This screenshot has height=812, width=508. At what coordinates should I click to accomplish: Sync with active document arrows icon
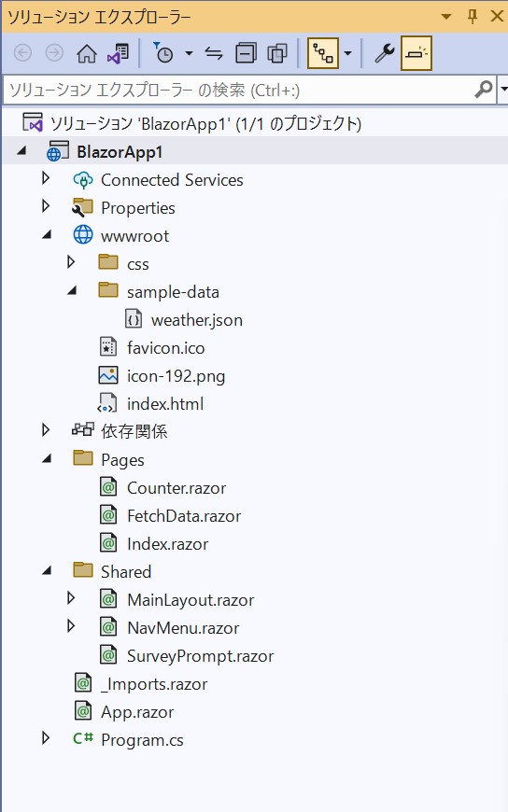[x=214, y=53]
